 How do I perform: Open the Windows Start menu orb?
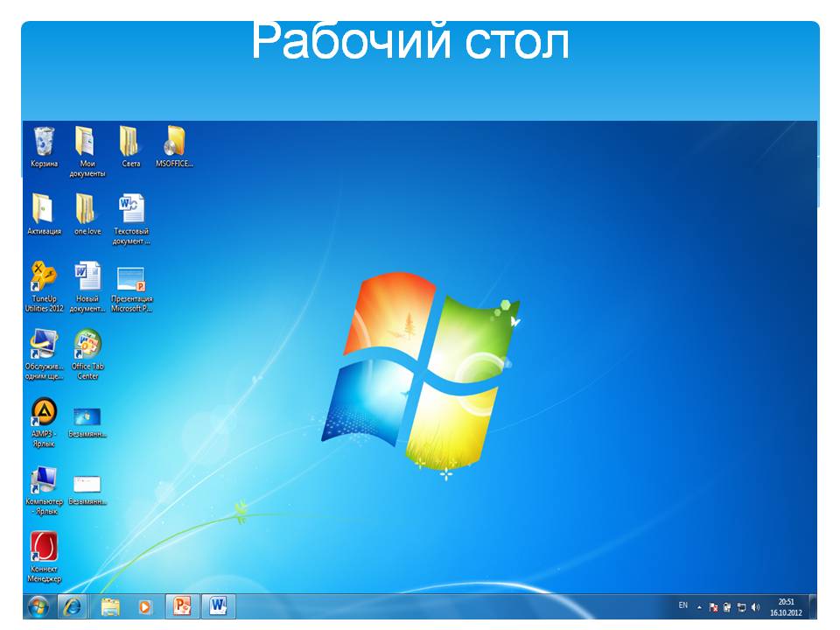(38, 605)
